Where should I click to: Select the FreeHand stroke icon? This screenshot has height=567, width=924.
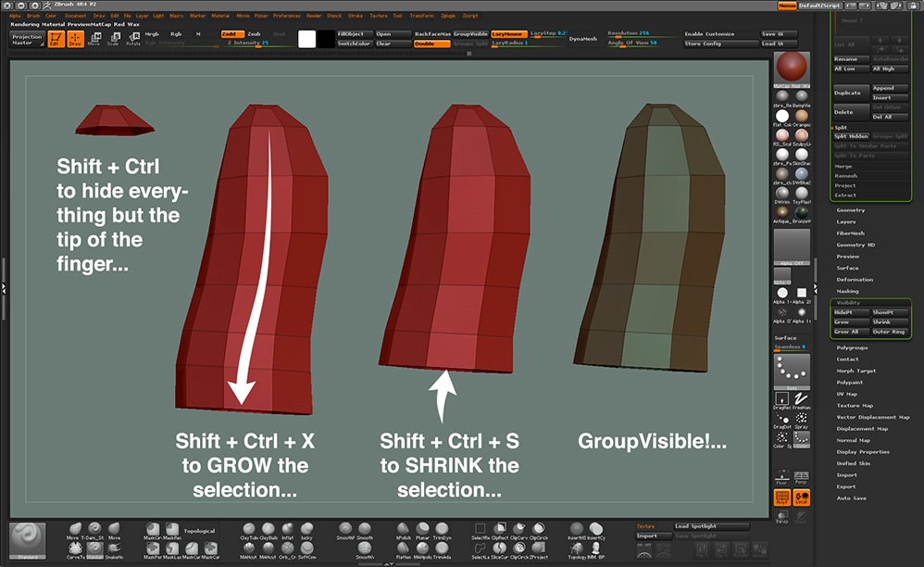(801, 400)
